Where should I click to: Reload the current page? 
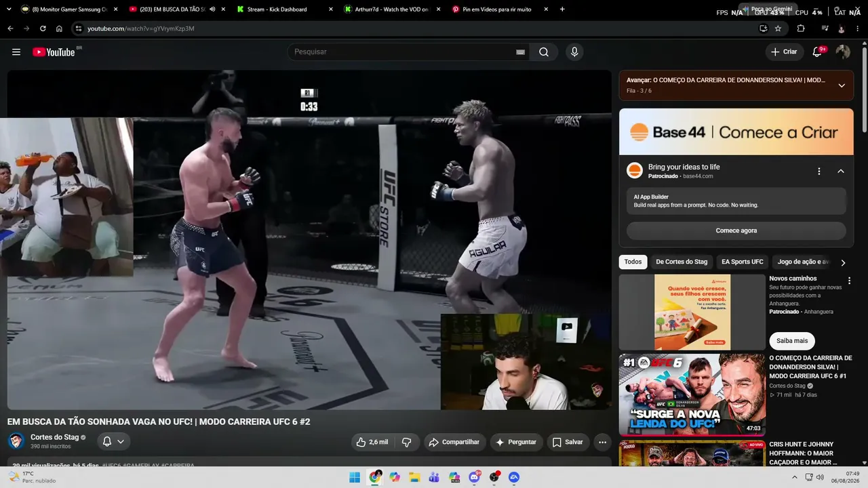[x=43, y=28]
